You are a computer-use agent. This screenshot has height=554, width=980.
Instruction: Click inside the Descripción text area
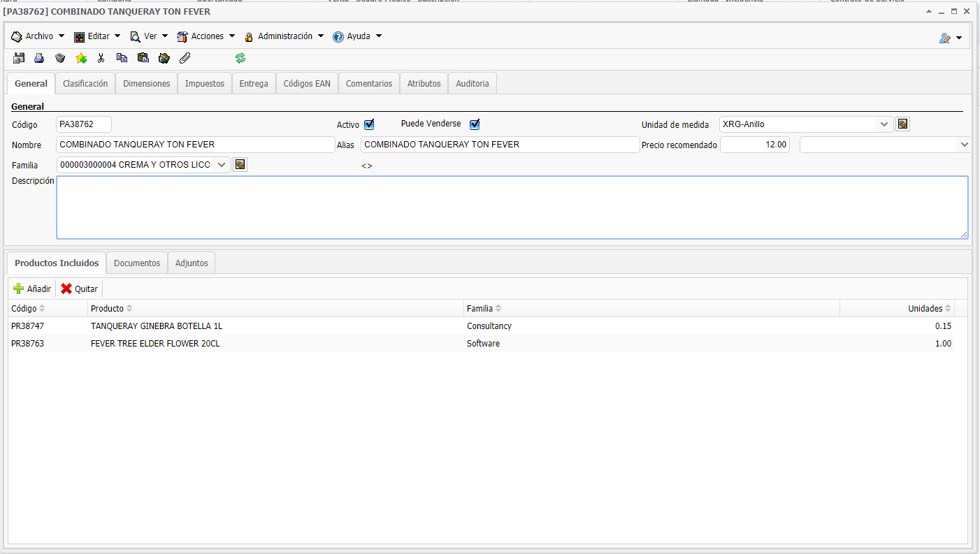(512, 207)
